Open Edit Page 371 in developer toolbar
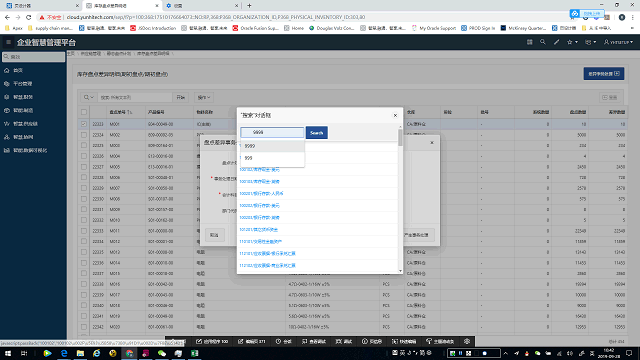The height and width of the screenshot is (360, 640). point(251,341)
